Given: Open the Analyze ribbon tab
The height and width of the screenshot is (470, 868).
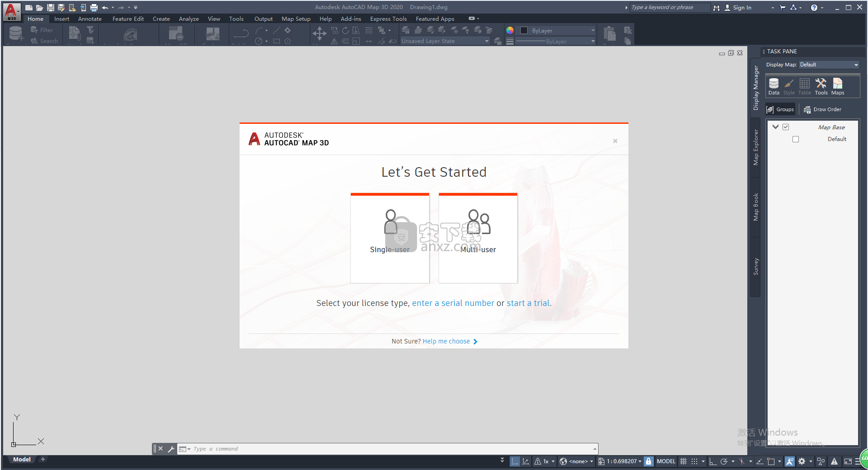Looking at the screenshot, I should pyautogui.click(x=189, y=19).
